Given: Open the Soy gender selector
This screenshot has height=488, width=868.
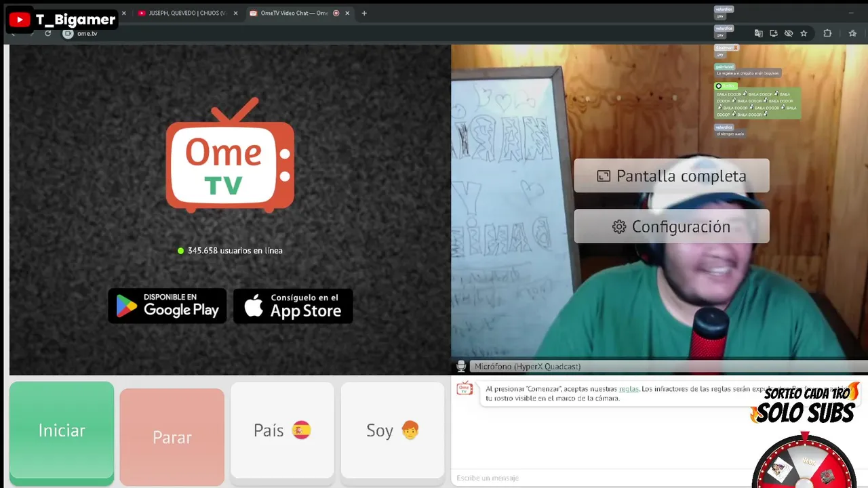Looking at the screenshot, I should pyautogui.click(x=393, y=430).
